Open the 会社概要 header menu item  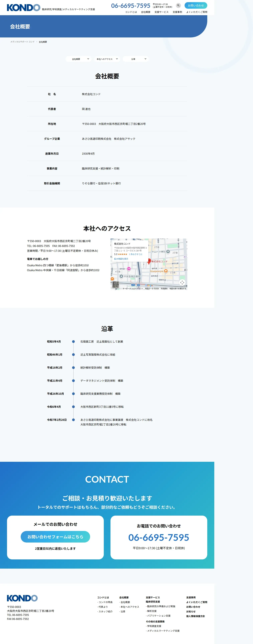click(146, 12)
